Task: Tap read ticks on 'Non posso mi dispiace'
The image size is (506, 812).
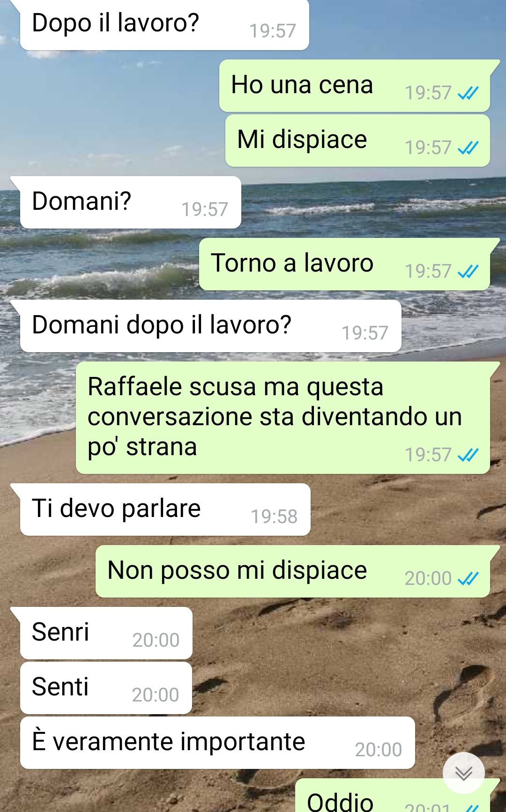Action: point(468,579)
